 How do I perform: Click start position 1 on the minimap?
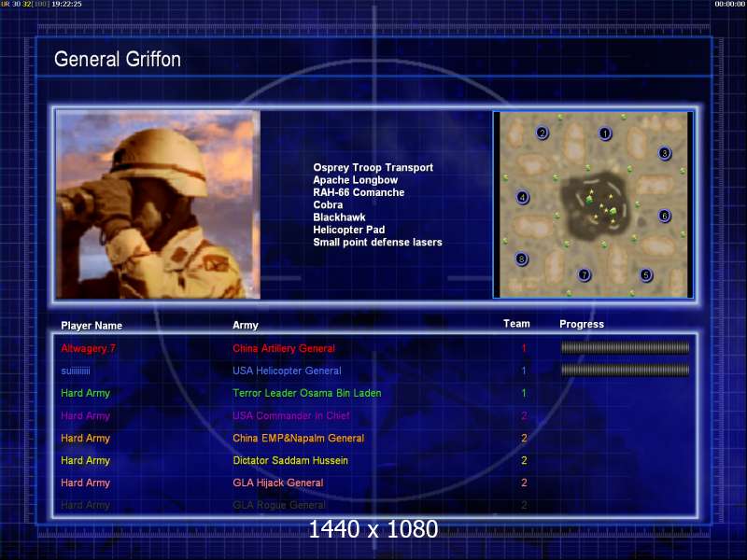(605, 133)
